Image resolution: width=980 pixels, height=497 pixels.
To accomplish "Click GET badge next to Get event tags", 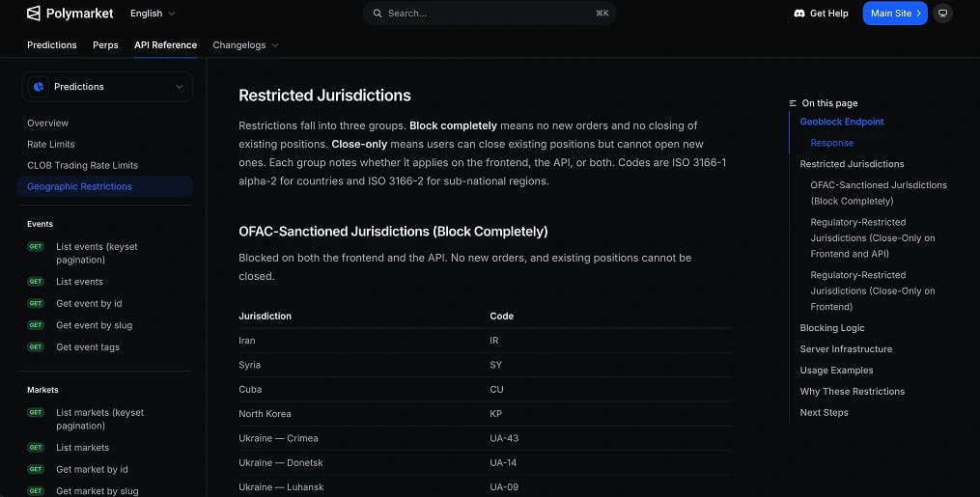I will (x=36, y=347).
